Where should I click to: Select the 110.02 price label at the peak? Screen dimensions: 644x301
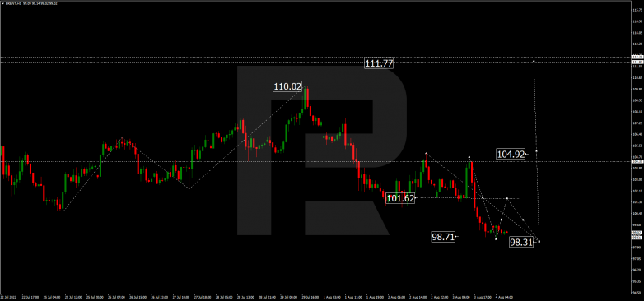point(287,86)
